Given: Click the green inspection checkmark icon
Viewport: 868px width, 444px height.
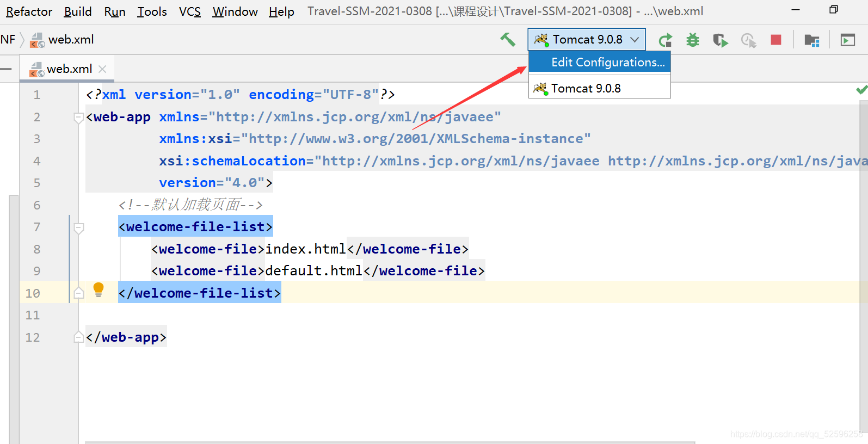Looking at the screenshot, I should pos(861,89).
